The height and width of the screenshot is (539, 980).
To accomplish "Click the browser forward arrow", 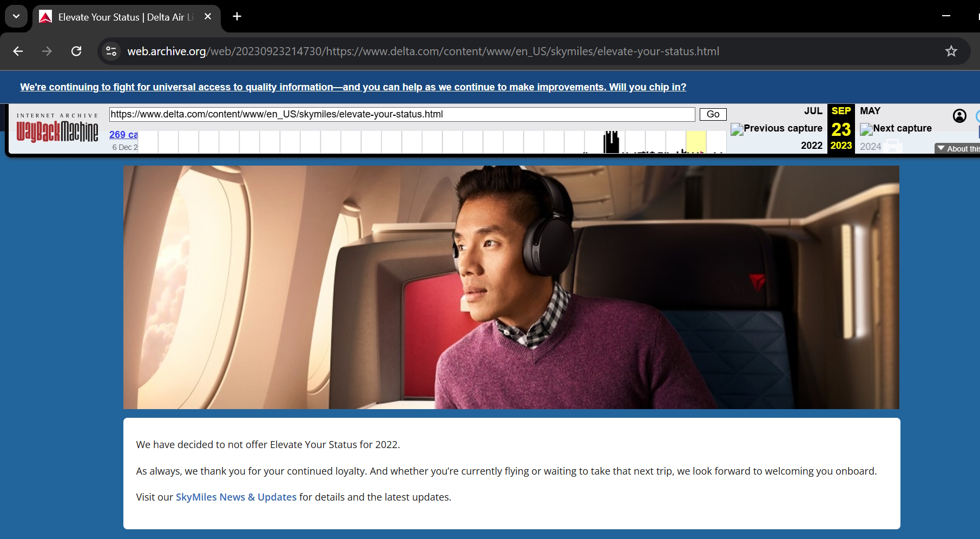I will (47, 51).
